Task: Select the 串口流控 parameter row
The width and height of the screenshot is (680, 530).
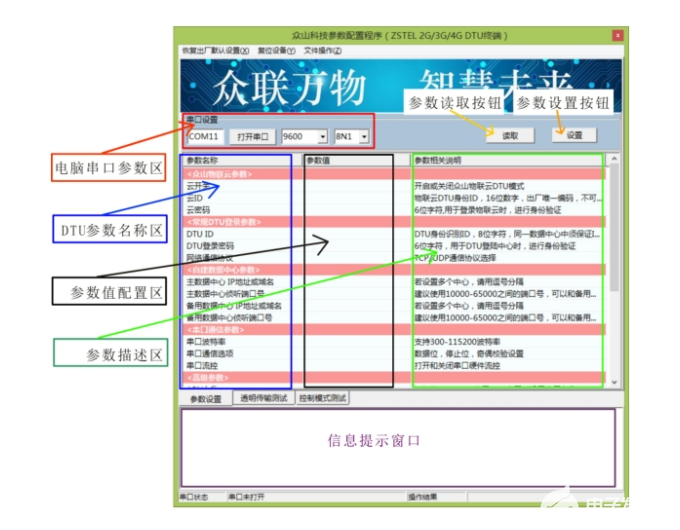Action: click(x=394, y=366)
